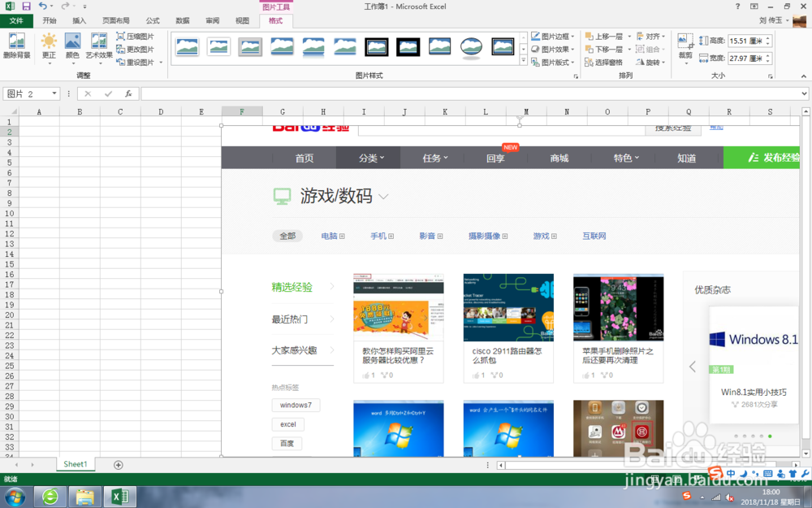Click Send Backward (下移一层) icon
Viewport: 812px width, 508px height.
[x=589, y=50]
